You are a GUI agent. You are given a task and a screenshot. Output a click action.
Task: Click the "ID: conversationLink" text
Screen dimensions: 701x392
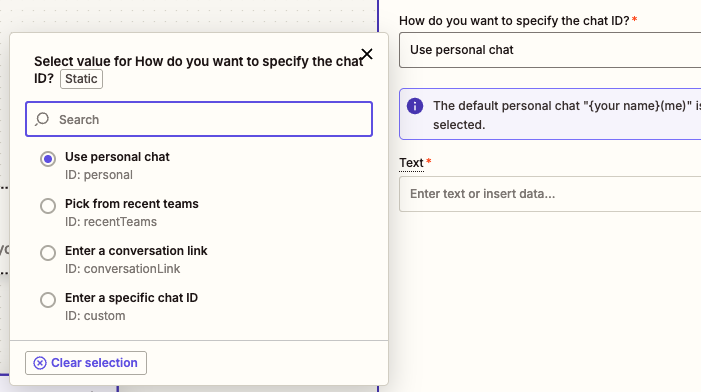point(122,269)
